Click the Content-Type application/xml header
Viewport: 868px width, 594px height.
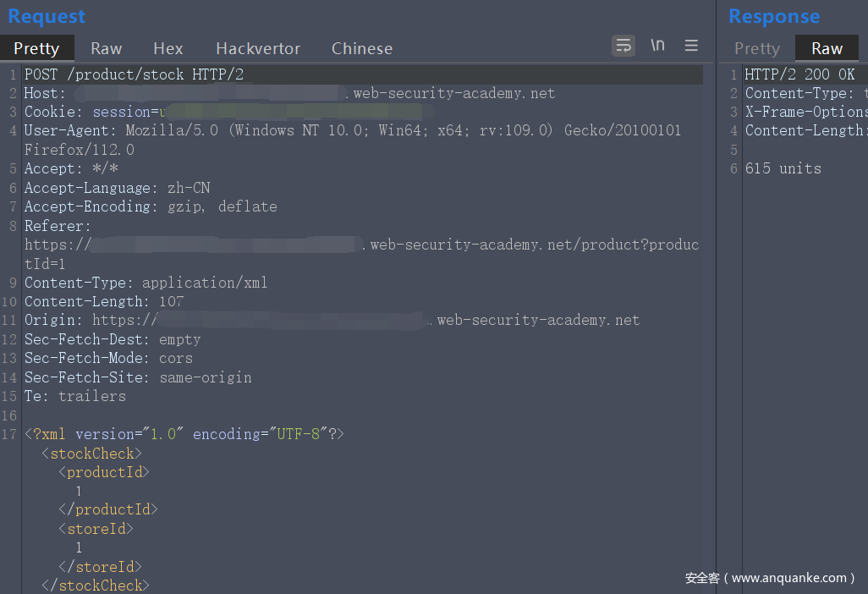[146, 283]
